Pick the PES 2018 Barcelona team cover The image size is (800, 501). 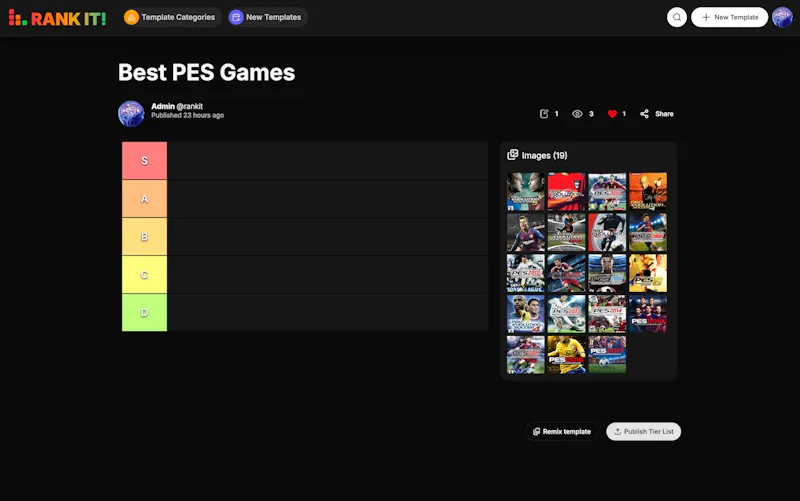point(648,314)
